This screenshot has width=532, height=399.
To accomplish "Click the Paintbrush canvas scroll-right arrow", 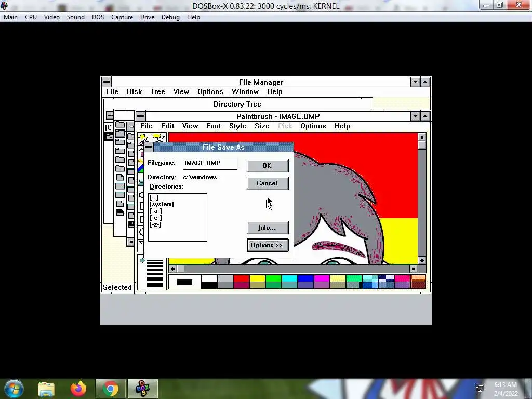I will click(x=413, y=269).
